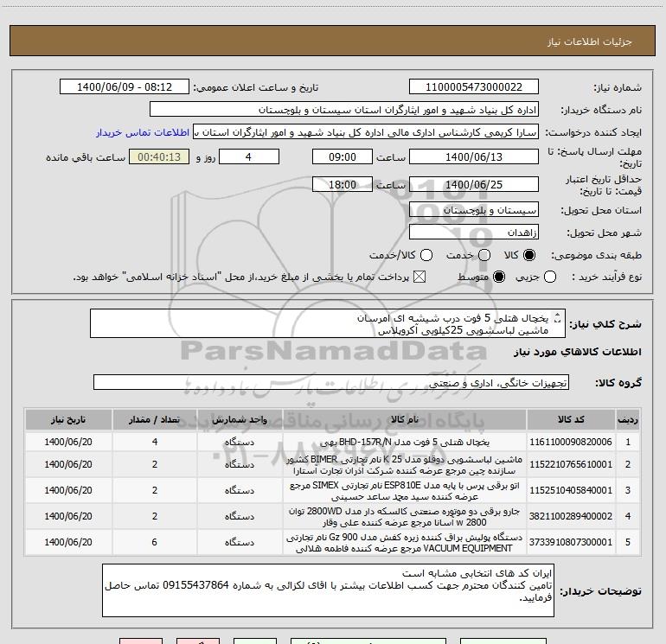This screenshot has height=644, width=666.
Task: Click the request creator field
Action: tap(366, 132)
